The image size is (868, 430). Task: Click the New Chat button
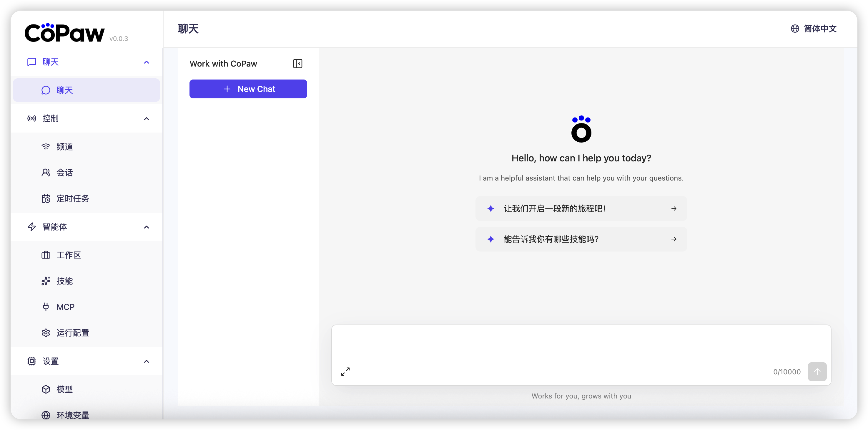click(x=248, y=89)
